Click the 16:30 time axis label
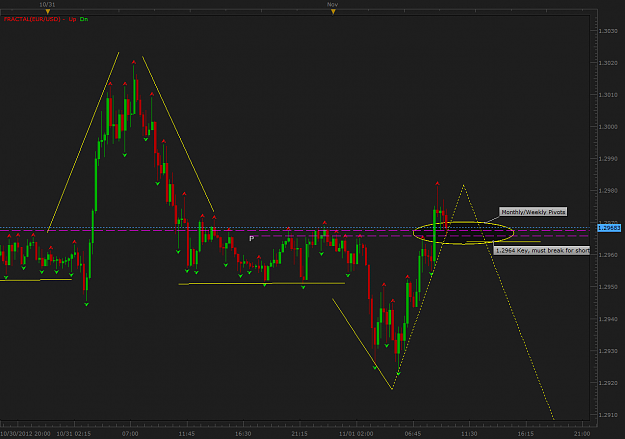625x439 pixels. 243,433
